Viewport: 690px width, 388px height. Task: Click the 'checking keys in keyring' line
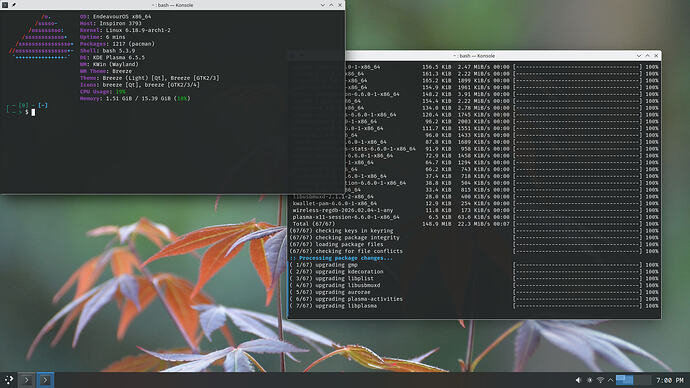[x=341, y=231]
